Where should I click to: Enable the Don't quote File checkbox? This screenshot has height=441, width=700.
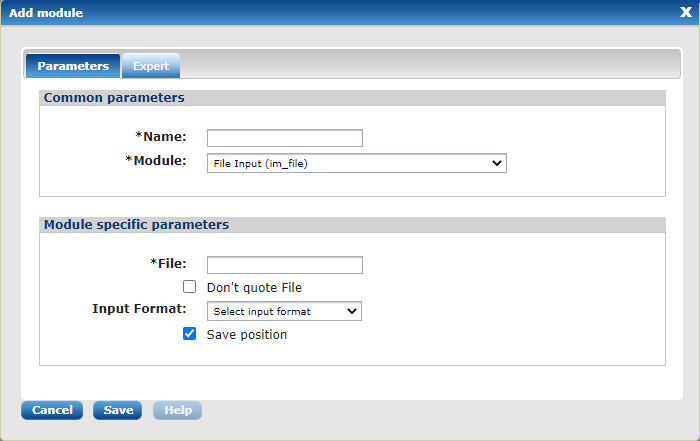pos(189,287)
